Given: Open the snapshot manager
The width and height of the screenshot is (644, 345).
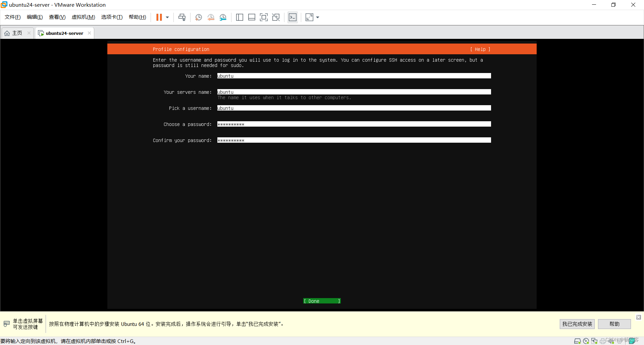Looking at the screenshot, I should pyautogui.click(x=223, y=17).
